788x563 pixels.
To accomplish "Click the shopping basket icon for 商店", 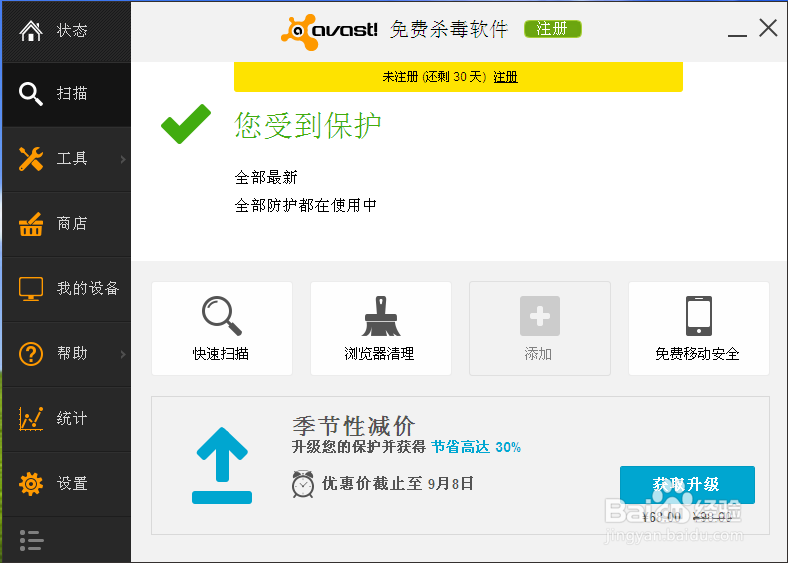I will click(x=31, y=224).
